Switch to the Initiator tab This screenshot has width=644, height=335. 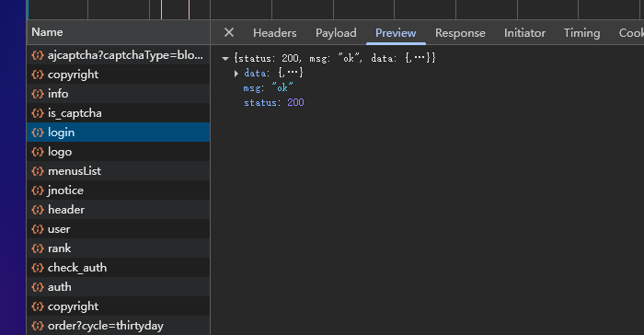pyautogui.click(x=524, y=33)
